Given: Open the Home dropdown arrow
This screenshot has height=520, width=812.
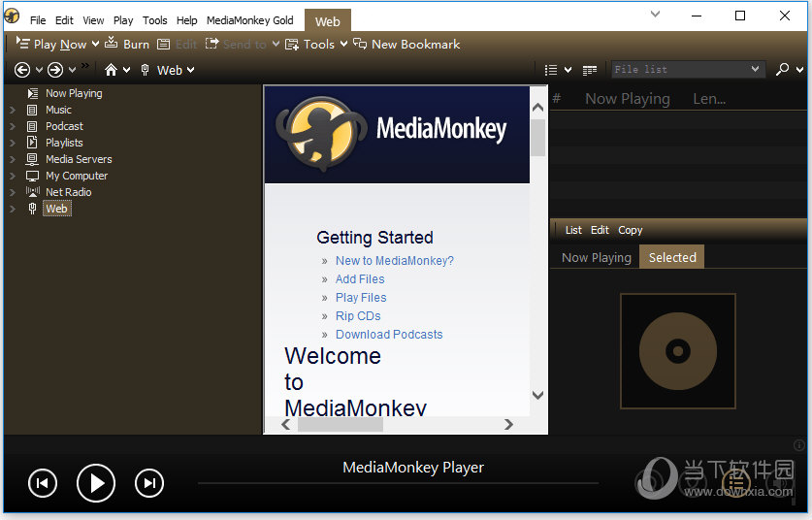Looking at the screenshot, I should click(x=126, y=70).
